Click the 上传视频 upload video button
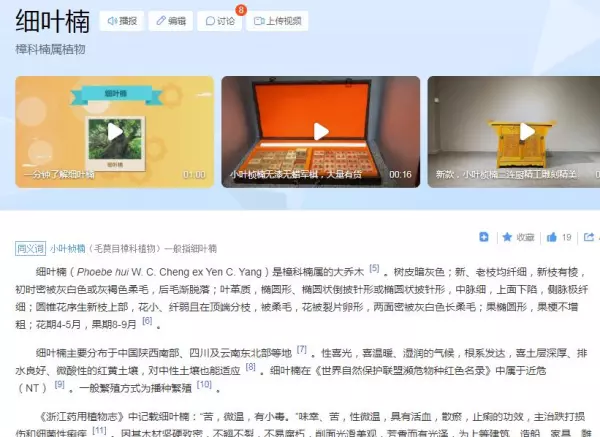 (x=277, y=21)
